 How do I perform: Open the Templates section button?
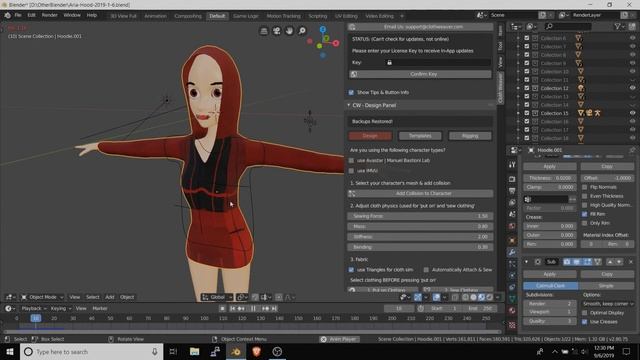click(420, 136)
